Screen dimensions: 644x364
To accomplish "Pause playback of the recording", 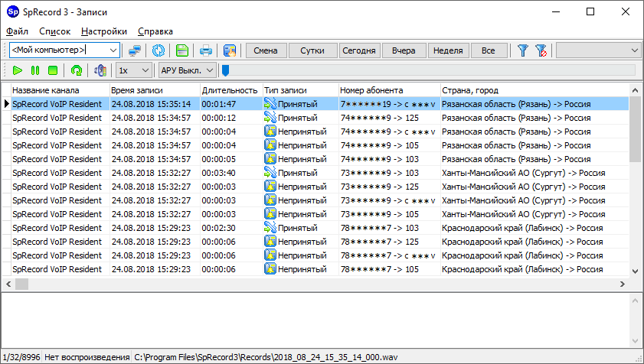I will (x=35, y=70).
